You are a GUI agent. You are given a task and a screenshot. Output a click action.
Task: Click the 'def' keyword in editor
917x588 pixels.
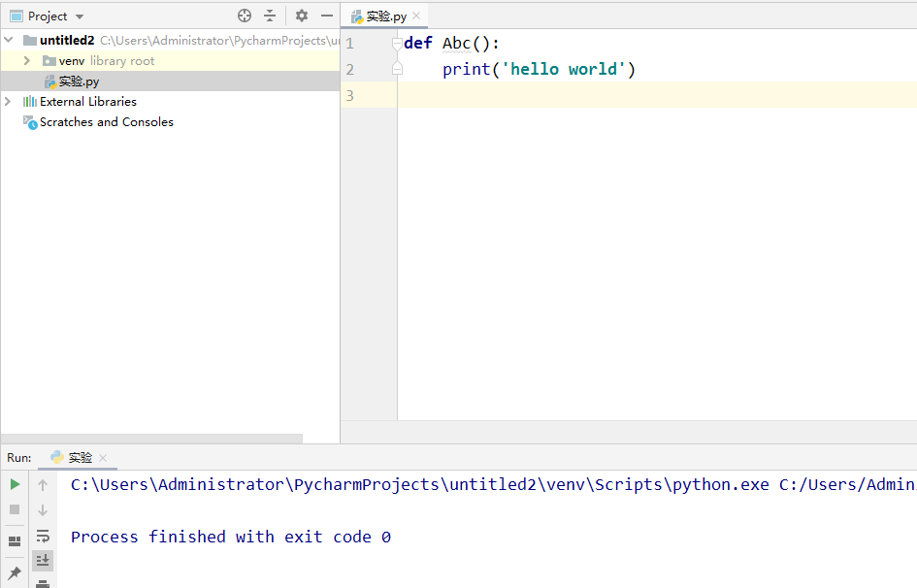[417, 44]
